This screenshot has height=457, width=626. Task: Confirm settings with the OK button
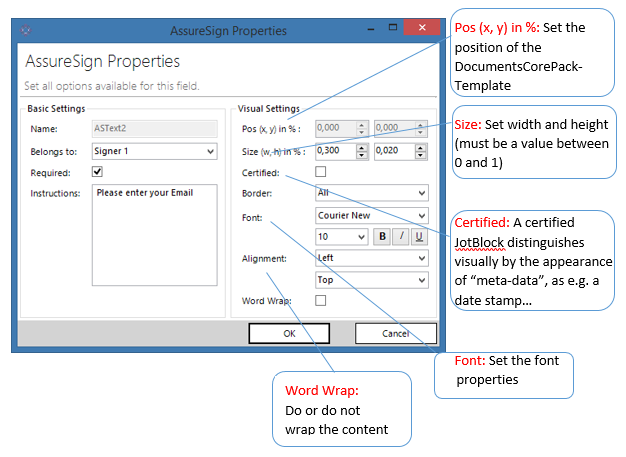coord(289,333)
